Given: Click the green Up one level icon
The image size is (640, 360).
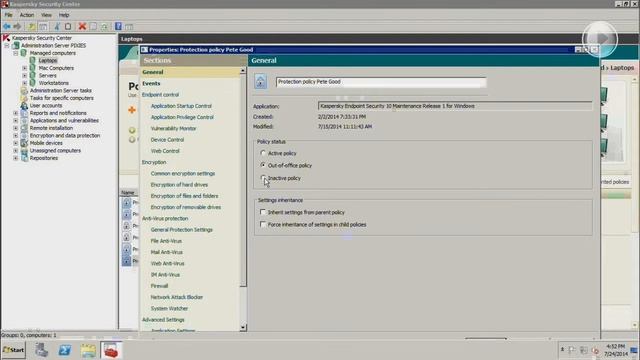Looking at the screenshot, I should pos(31,27).
